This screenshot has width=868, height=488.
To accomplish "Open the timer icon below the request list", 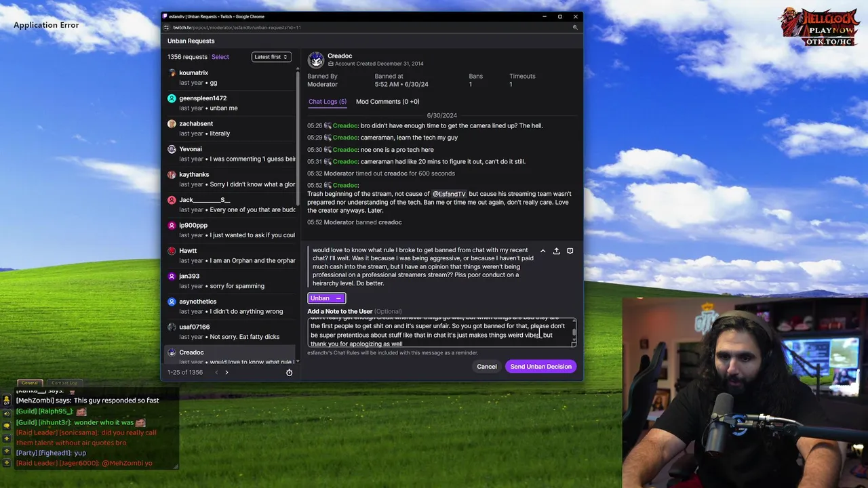I will [289, 372].
